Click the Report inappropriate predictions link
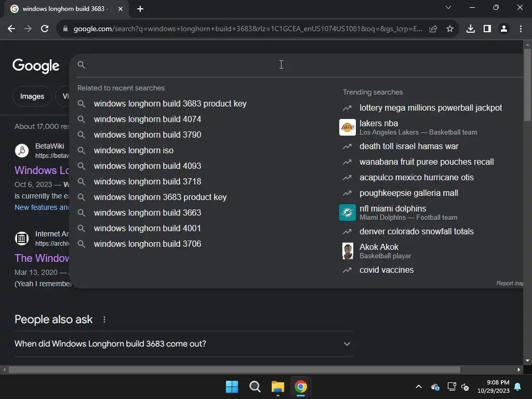The width and height of the screenshot is (532, 399). pyautogui.click(x=509, y=283)
